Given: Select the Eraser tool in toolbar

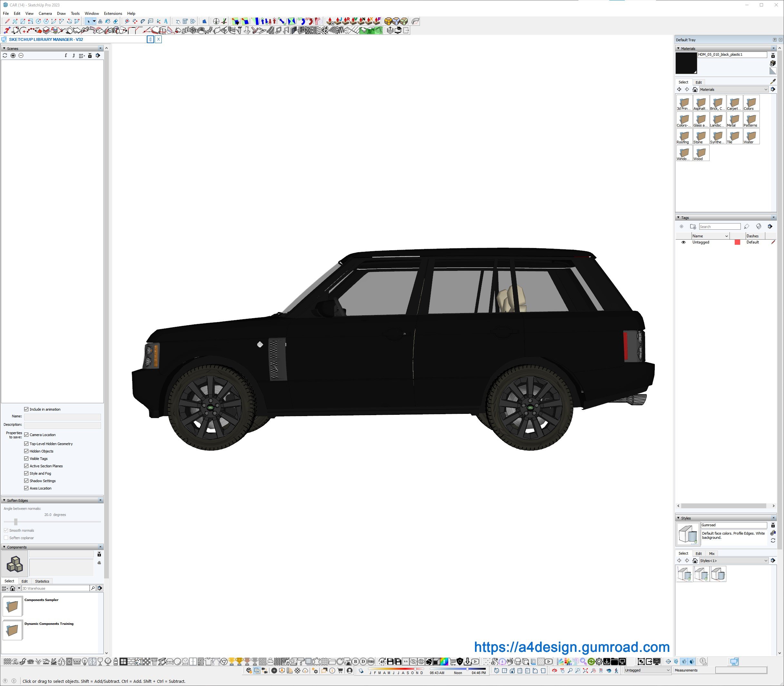Looking at the screenshot, I should click(x=115, y=22).
